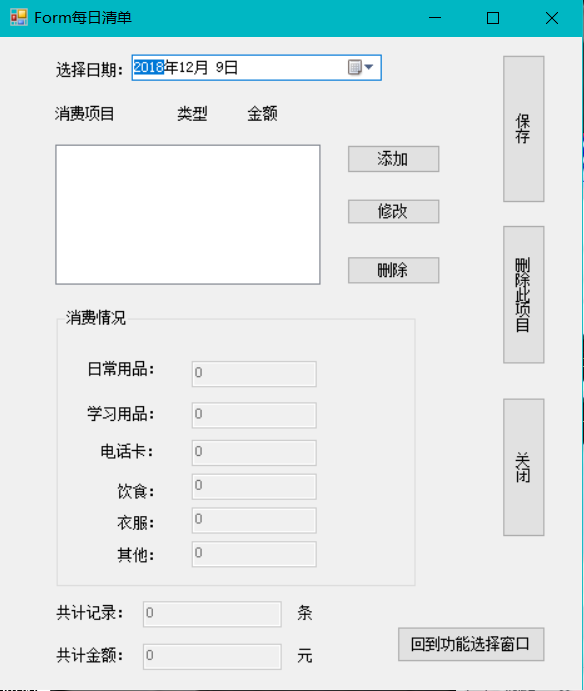Click inside the empty expense list box
Screen dimensions: 584x691
click(188, 215)
